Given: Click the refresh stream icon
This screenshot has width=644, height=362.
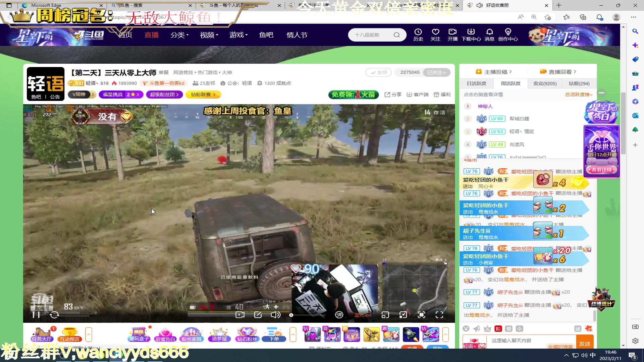Looking at the screenshot, I should click(54, 315).
